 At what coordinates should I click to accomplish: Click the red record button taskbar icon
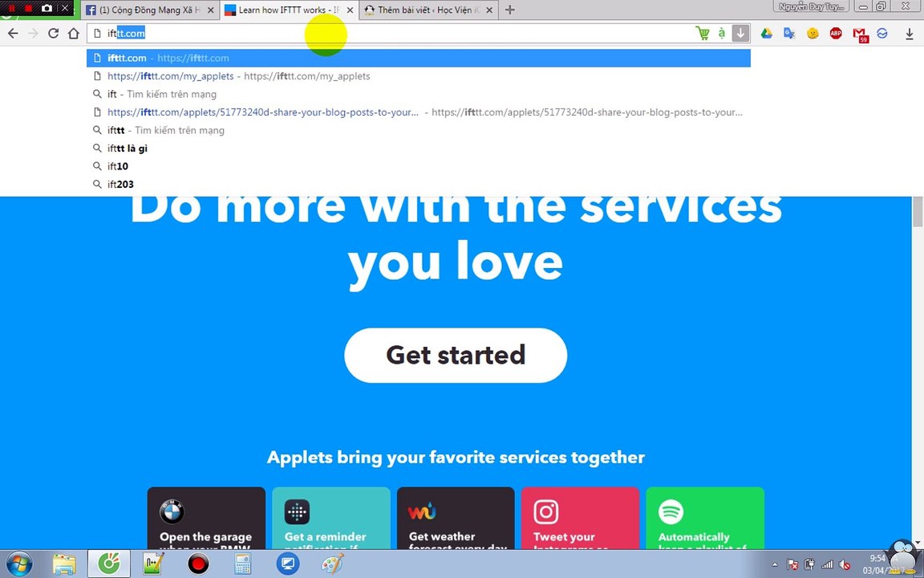tap(198, 564)
